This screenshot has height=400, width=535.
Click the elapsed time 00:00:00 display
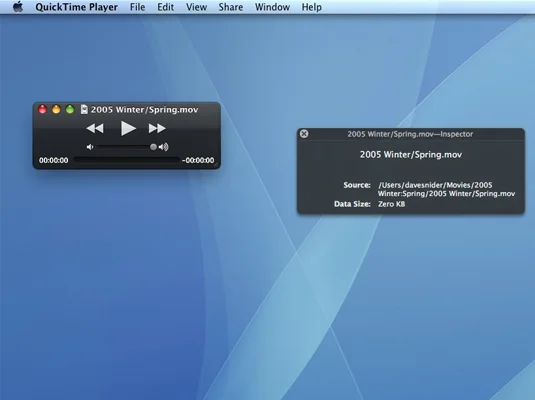pyautogui.click(x=54, y=160)
